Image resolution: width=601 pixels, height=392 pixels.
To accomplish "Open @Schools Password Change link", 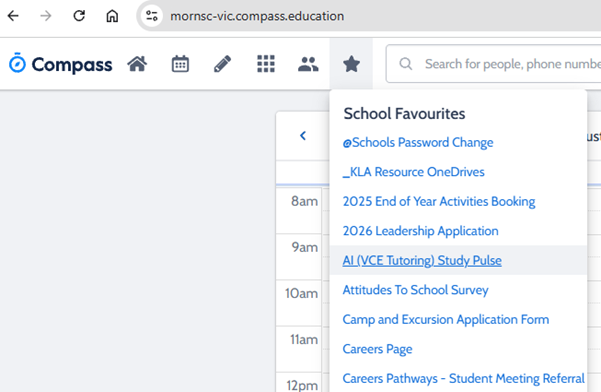I will tap(418, 143).
